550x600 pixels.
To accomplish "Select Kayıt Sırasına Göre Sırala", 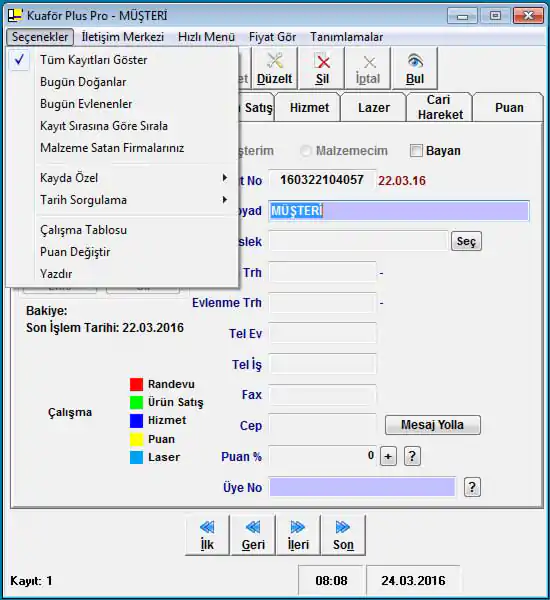I will click(122, 126).
